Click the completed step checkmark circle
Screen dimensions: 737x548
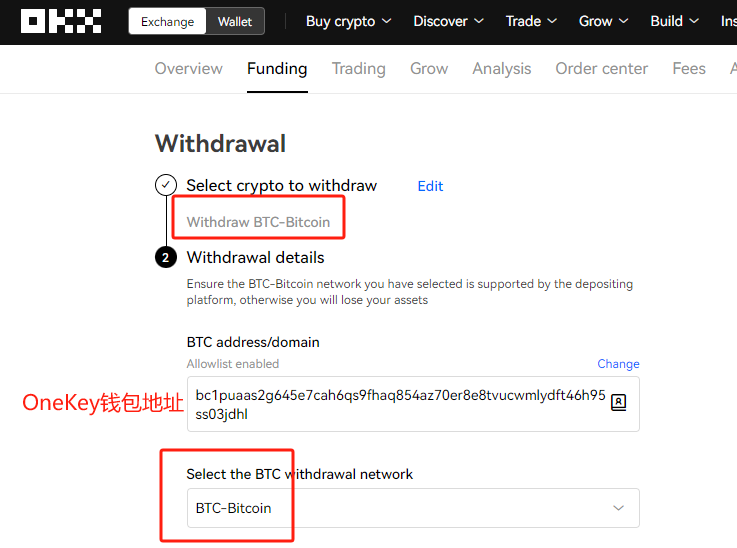click(166, 185)
